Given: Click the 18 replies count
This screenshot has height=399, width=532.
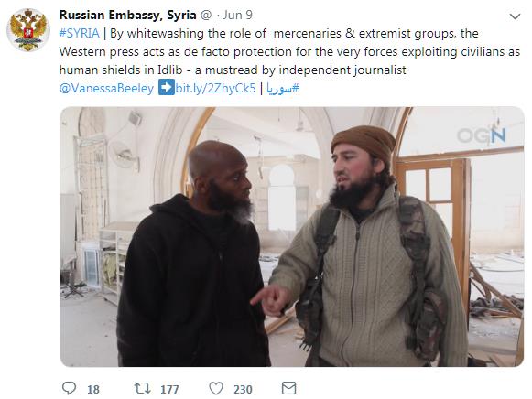Looking at the screenshot, I should coord(93,389).
